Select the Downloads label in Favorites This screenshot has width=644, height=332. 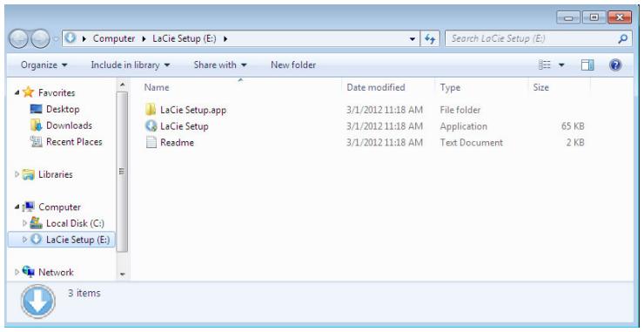69,125
